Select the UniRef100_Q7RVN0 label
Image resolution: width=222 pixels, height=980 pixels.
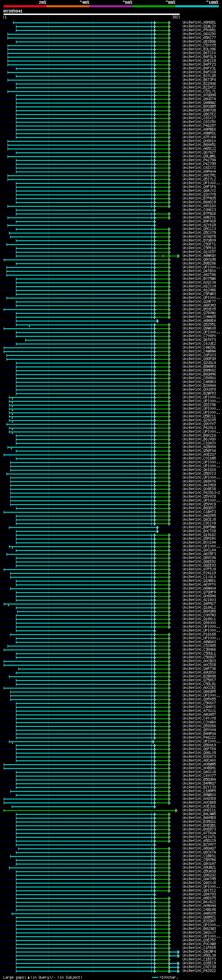pyautogui.click(x=199, y=313)
